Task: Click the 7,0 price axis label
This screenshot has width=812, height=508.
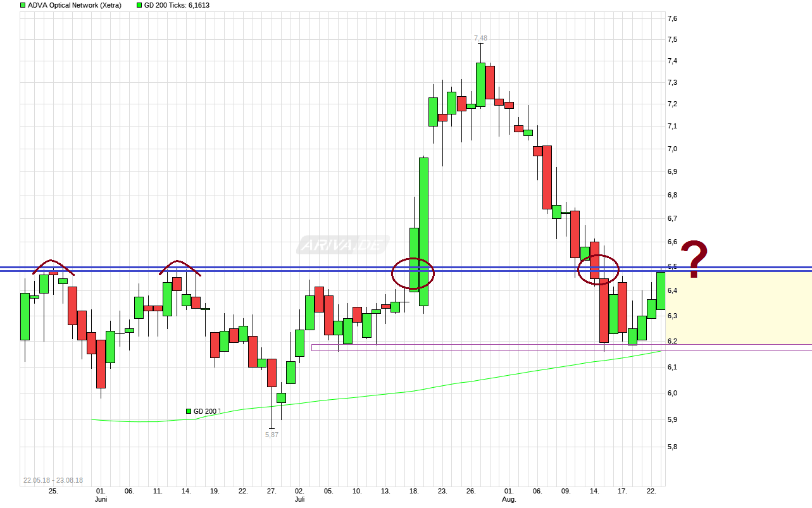Action: 672,149
